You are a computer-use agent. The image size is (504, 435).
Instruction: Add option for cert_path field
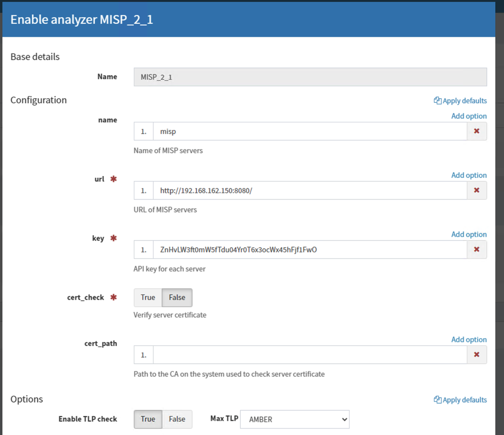click(x=469, y=340)
